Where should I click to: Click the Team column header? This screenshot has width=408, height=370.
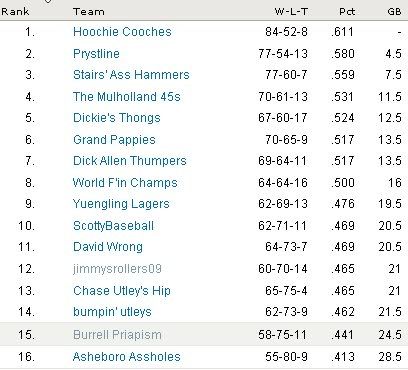pyautogui.click(x=89, y=12)
